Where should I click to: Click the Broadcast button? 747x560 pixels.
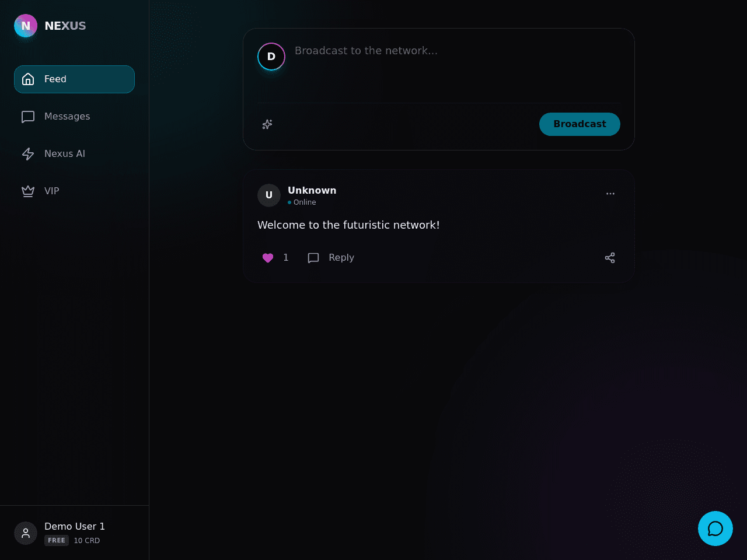click(x=580, y=124)
